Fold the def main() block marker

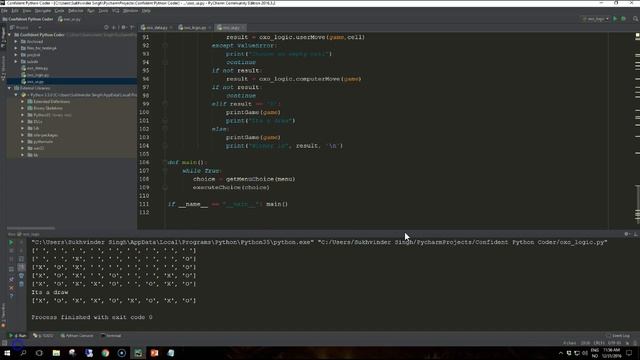(165, 162)
